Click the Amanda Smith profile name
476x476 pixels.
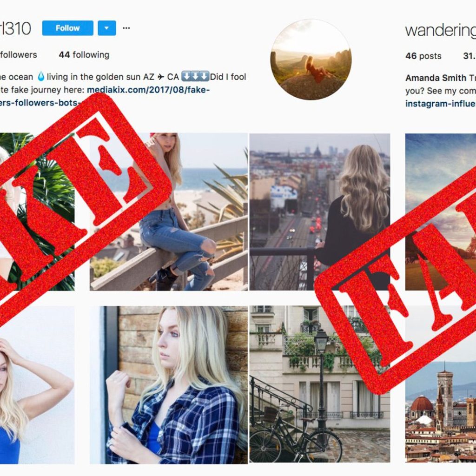(436, 78)
